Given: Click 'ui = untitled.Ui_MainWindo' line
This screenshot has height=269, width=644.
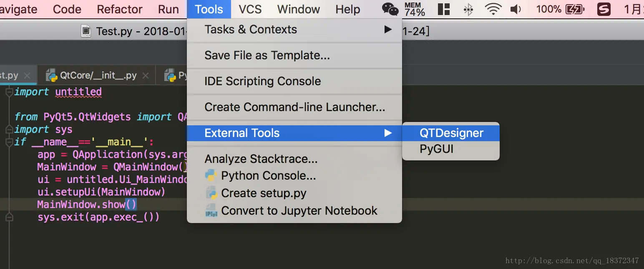Looking at the screenshot, I should click(112, 180).
